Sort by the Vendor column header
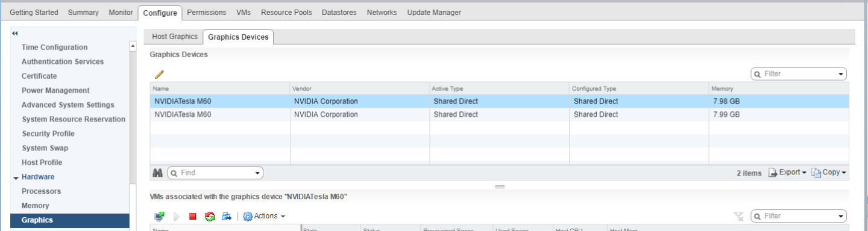Viewport: 868px width, 231px height. point(359,88)
